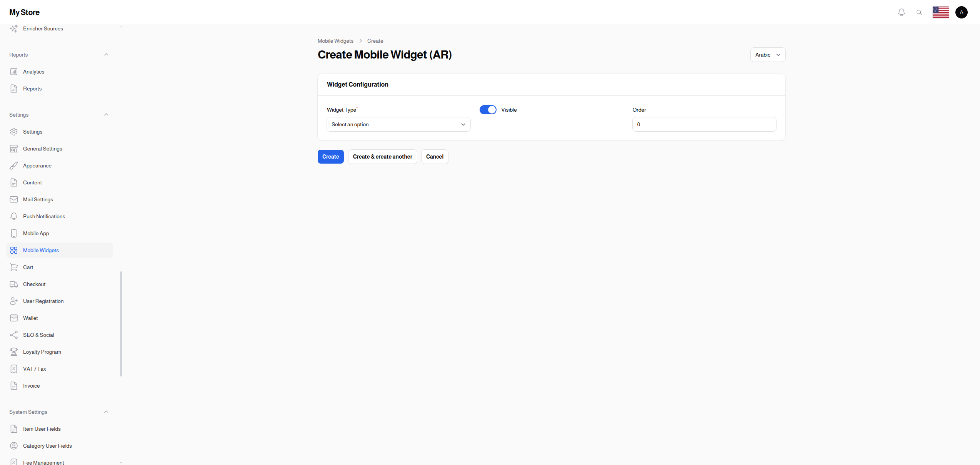The width and height of the screenshot is (980, 465).
Task: Cancel the widget creation
Action: [434, 157]
